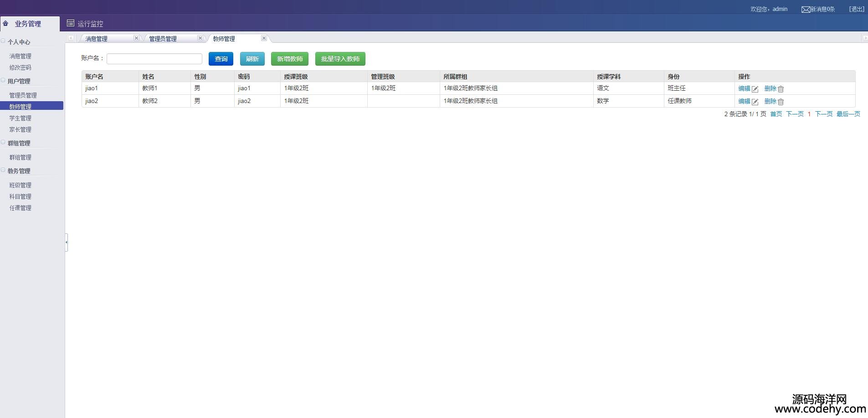The image size is (868, 418).
Task: Close the 管理员管理 tab
Action: [200, 38]
